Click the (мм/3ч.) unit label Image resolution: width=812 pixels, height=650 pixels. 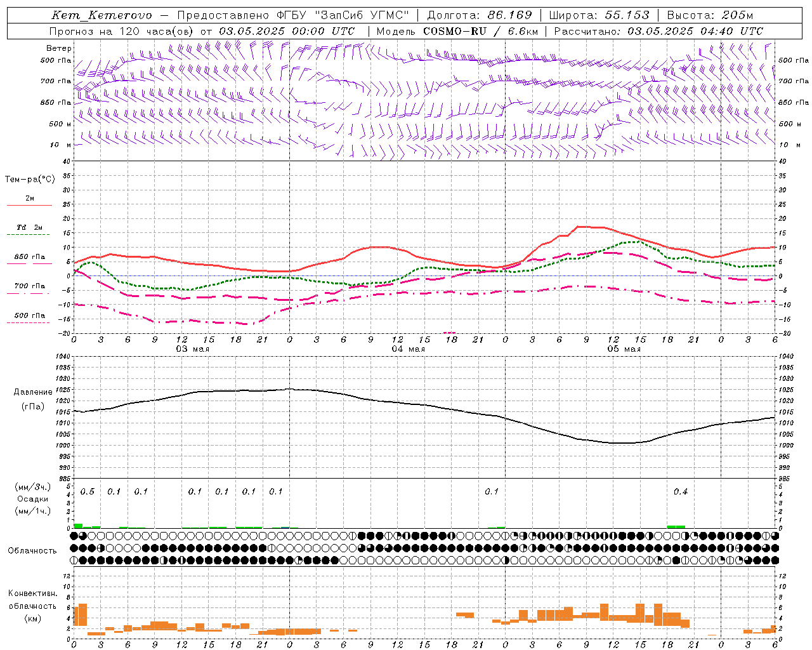(x=33, y=487)
